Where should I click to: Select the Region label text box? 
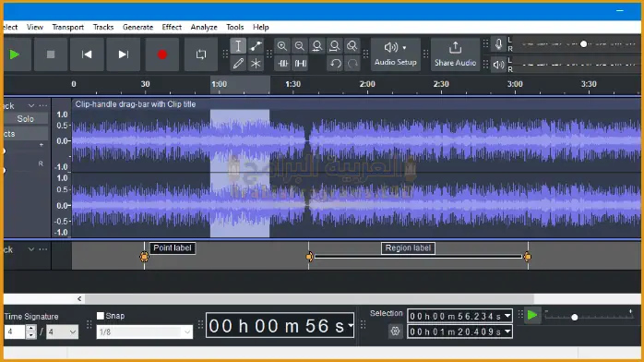click(x=408, y=248)
